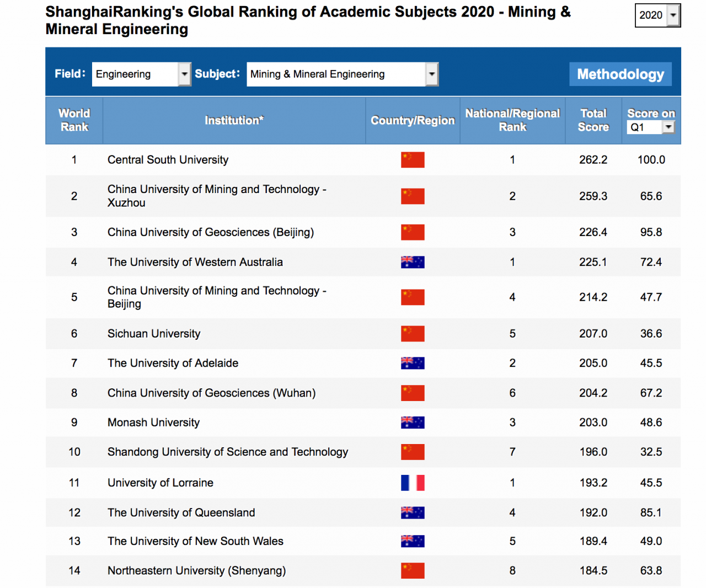Open China University of Geosciences (Wuhan) link
Viewport: 706px width, 588px height.
(211, 393)
